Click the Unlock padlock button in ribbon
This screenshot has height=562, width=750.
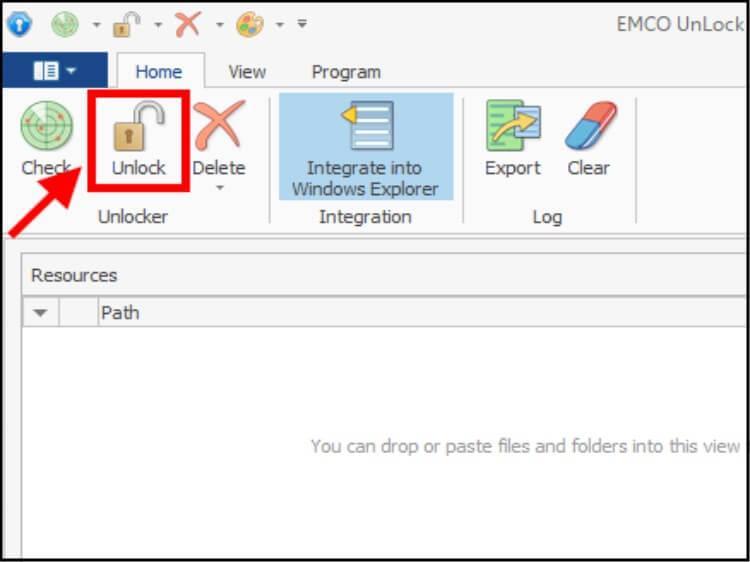click(138, 139)
